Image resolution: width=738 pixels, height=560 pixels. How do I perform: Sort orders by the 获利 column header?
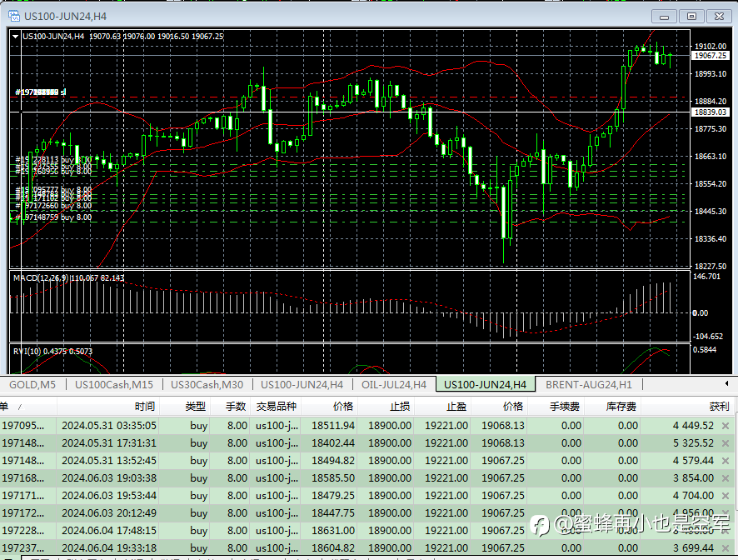(x=718, y=407)
